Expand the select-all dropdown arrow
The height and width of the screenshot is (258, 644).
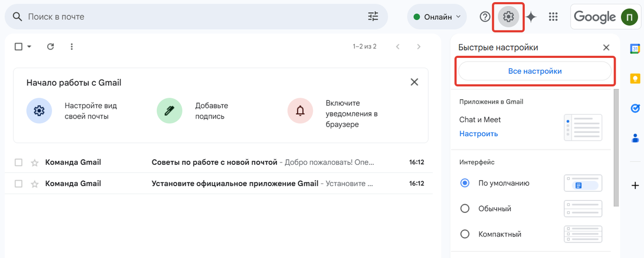tap(29, 47)
